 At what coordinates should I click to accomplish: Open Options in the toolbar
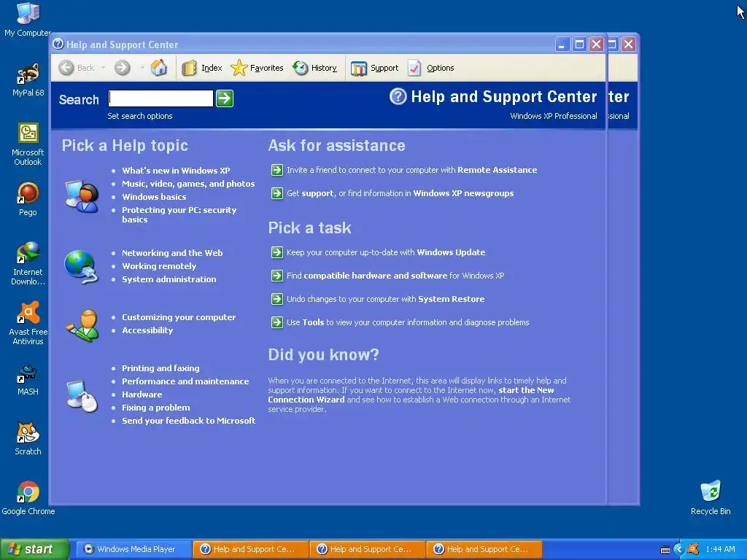coord(431,68)
